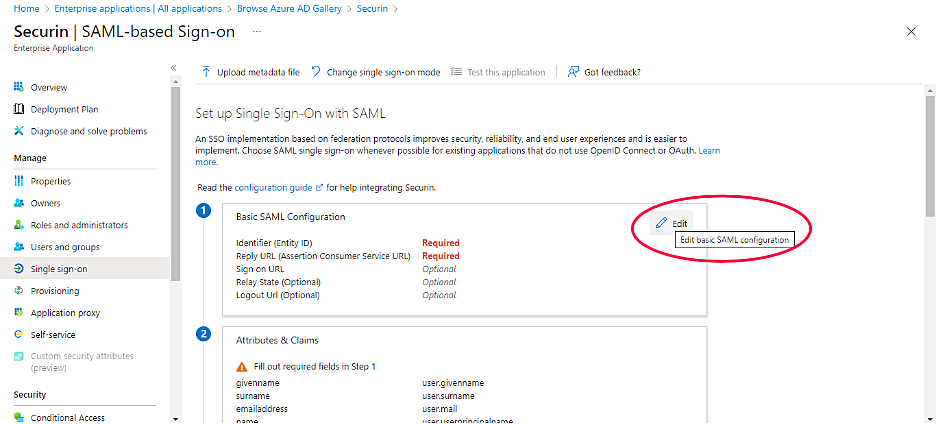Click the main scrollbar up arrow
This screenshot has height=424, width=936.
click(x=930, y=90)
